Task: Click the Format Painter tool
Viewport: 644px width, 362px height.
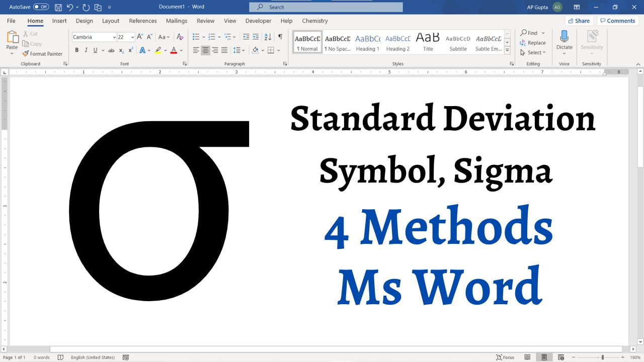Action: click(42, 54)
